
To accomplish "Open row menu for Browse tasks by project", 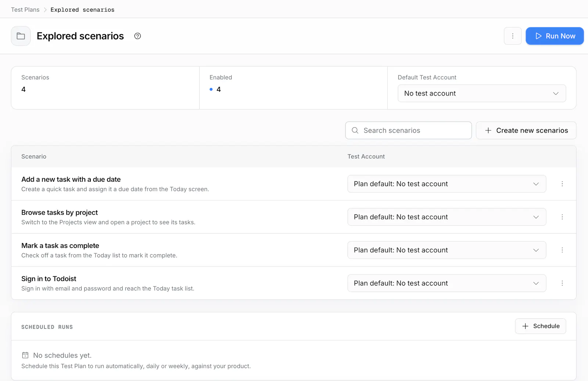I will (562, 217).
